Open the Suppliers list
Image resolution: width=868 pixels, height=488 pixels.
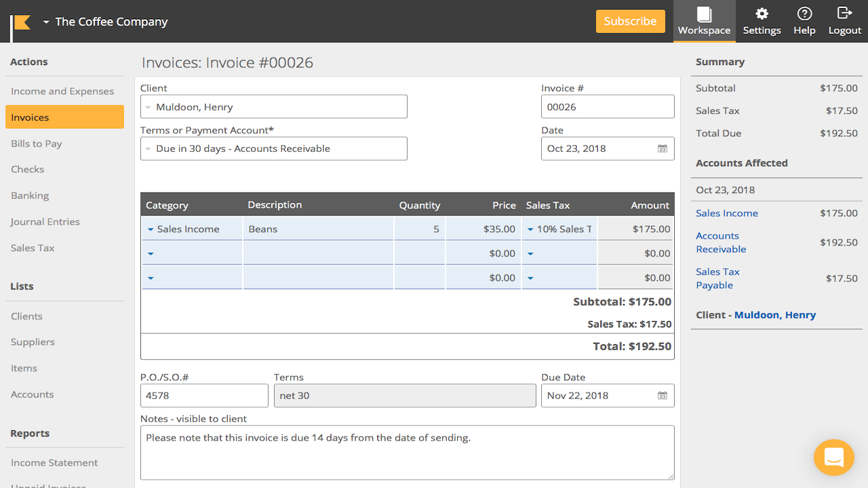tap(33, 342)
